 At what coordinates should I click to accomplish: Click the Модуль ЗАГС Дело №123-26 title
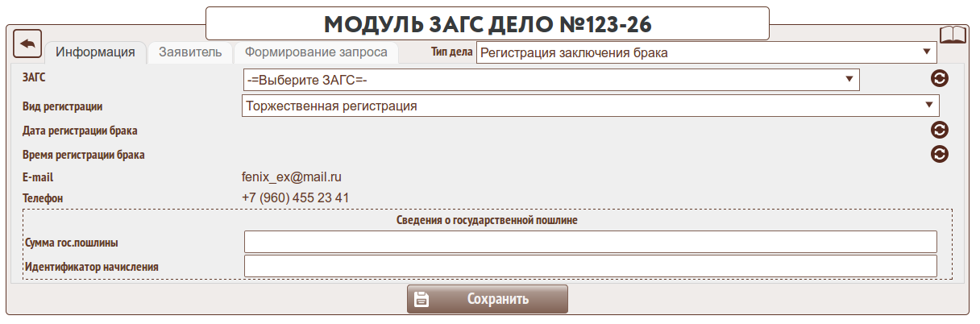pyautogui.click(x=488, y=23)
